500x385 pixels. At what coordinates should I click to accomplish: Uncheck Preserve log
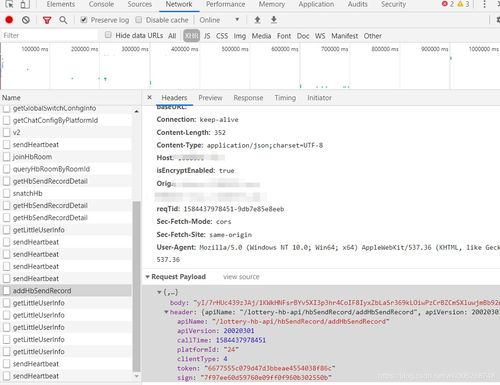tap(84, 20)
